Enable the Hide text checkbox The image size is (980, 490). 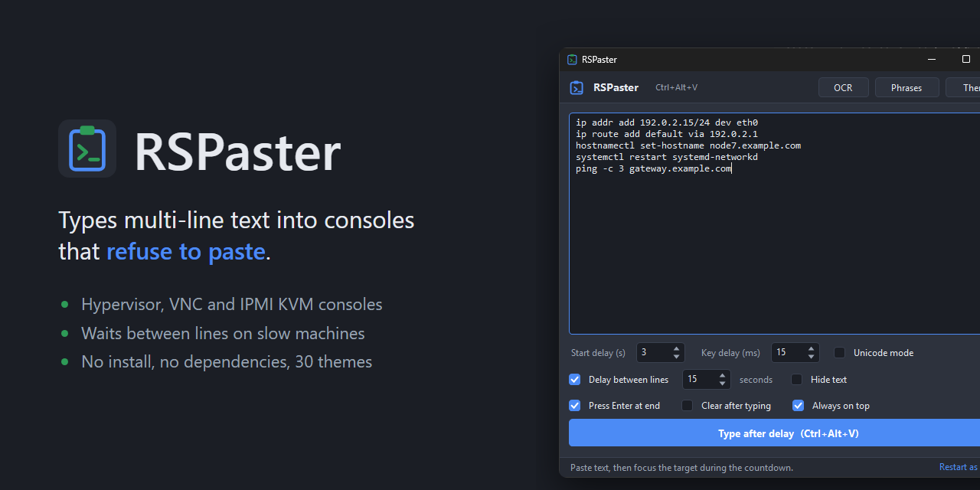click(x=797, y=380)
